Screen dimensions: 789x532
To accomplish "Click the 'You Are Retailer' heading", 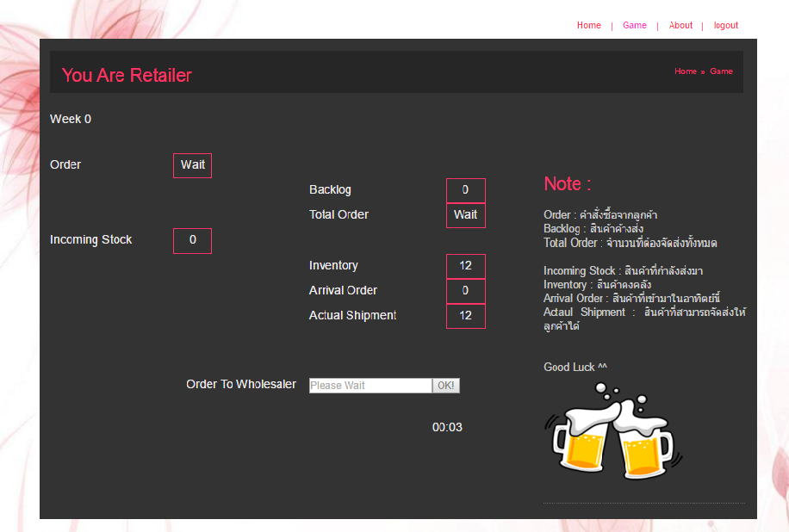I will [x=127, y=76].
